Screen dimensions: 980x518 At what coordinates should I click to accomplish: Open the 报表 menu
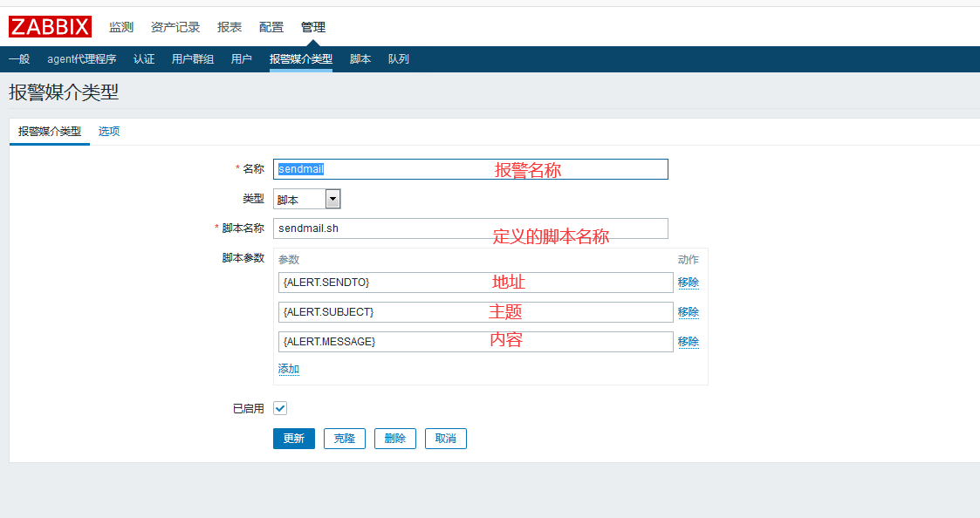point(230,28)
